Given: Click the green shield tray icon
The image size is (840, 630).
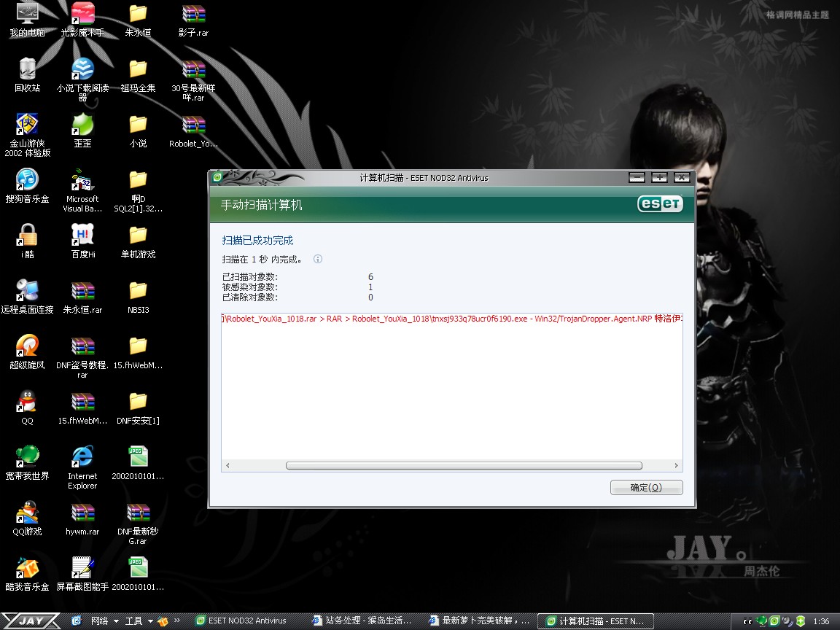Looking at the screenshot, I should (801, 621).
